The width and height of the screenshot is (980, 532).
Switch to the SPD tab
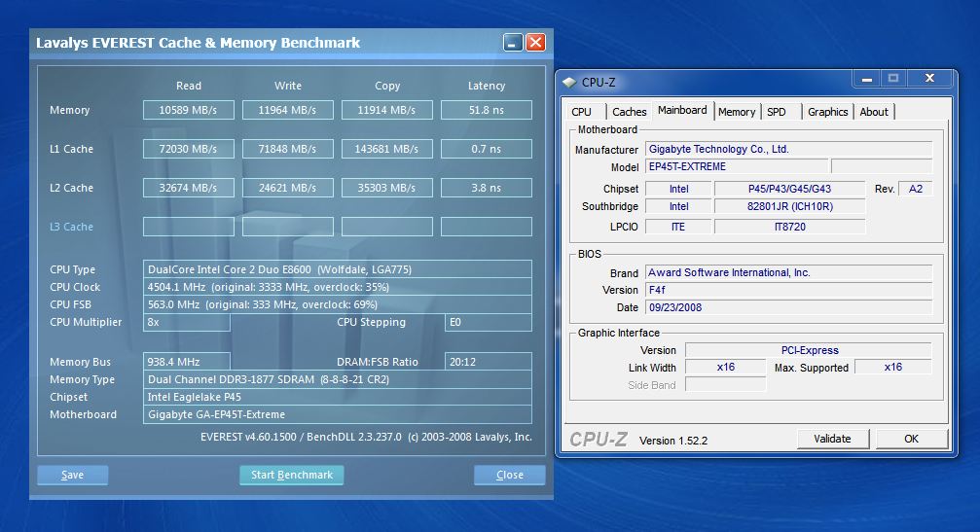pyautogui.click(x=777, y=112)
